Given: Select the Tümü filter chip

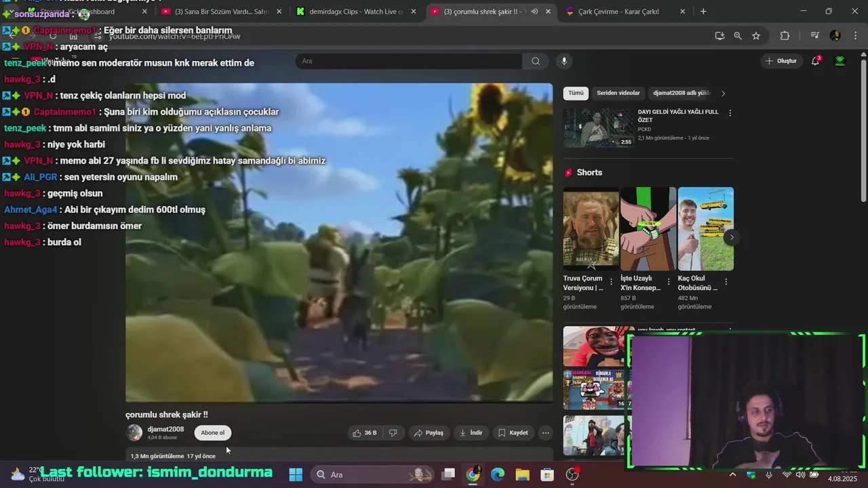Looking at the screenshot, I should pyautogui.click(x=576, y=93).
